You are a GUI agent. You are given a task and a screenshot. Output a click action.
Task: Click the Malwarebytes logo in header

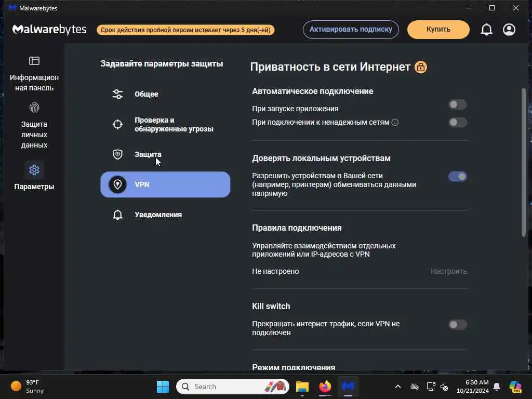pos(49,30)
